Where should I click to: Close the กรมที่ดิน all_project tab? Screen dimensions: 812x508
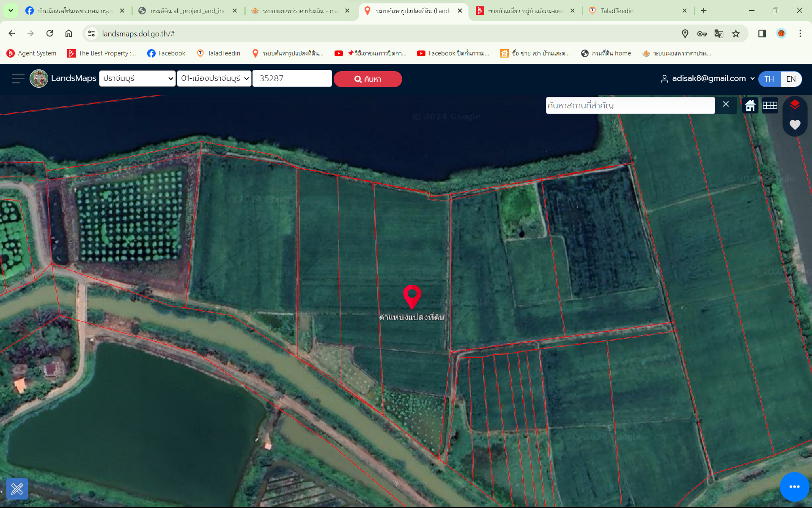pos(235,11)
